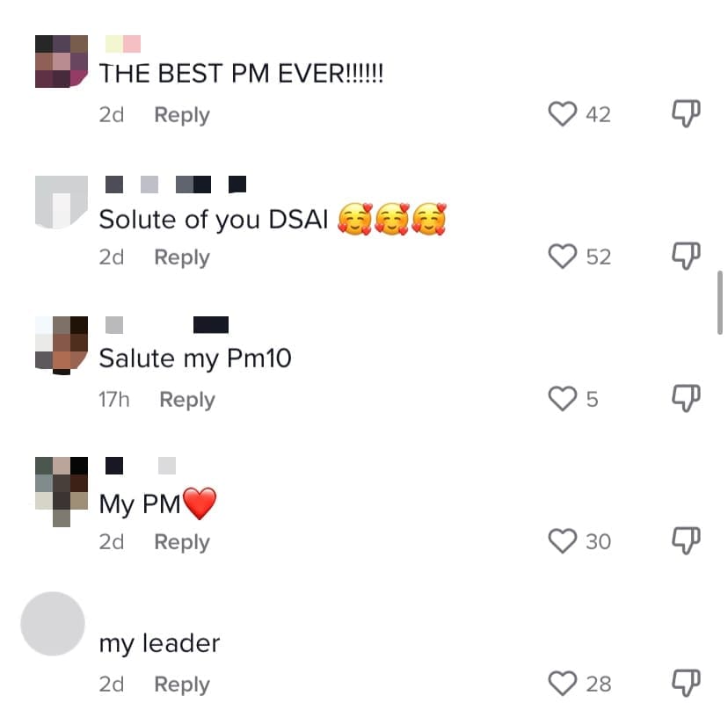Open avatar of "THE BEST PM EVER" commenter
The image size is (728, 717).
coord(62,62)
